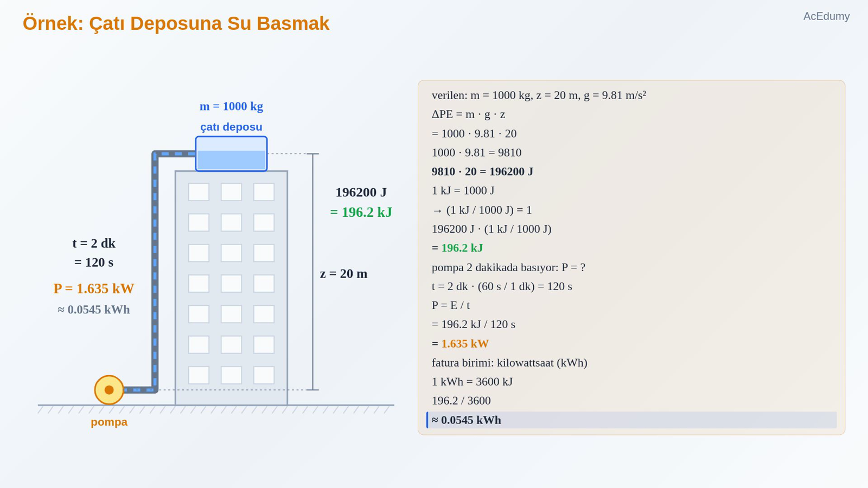Click the '196.2 / 3600' line
868x488 pixels.
pos(461,401)
